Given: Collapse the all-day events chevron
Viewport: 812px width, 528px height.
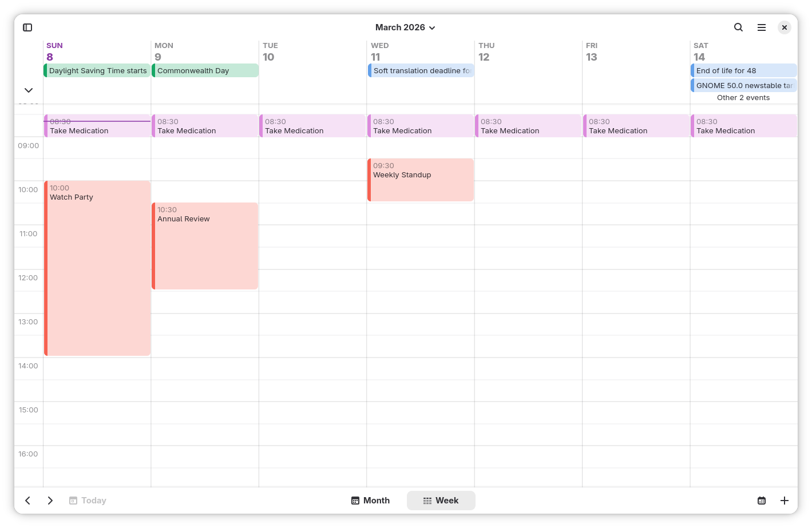Looking at the screenshot, I should click(x=29, y=90).
